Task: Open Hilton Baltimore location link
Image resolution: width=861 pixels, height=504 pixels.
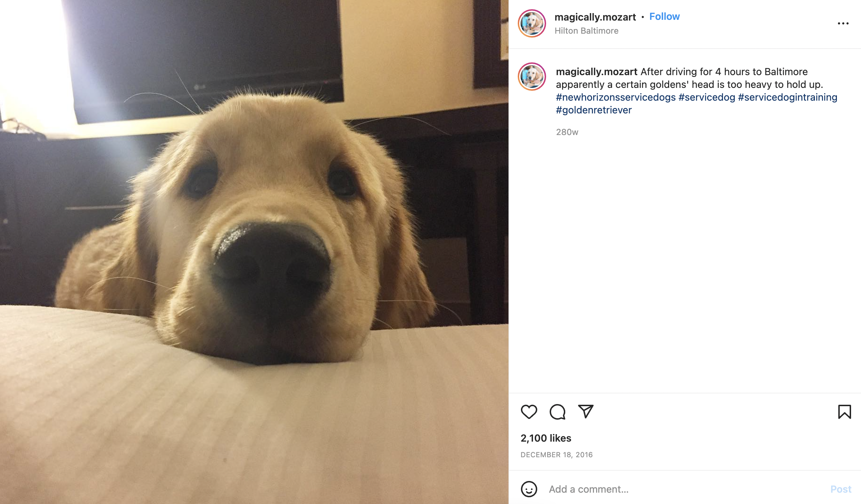Action: click(x=587, y=31)
